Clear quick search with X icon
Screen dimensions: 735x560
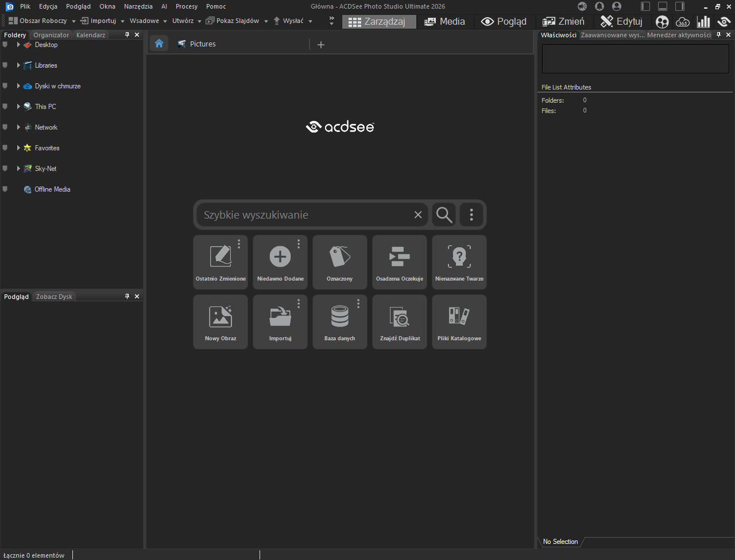pos(418,215)
